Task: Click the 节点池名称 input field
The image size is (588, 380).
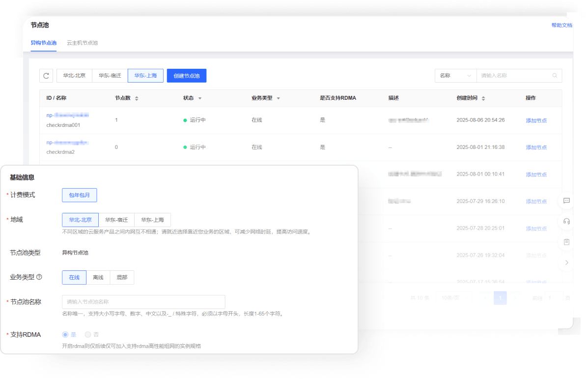Action: point(143,302)
